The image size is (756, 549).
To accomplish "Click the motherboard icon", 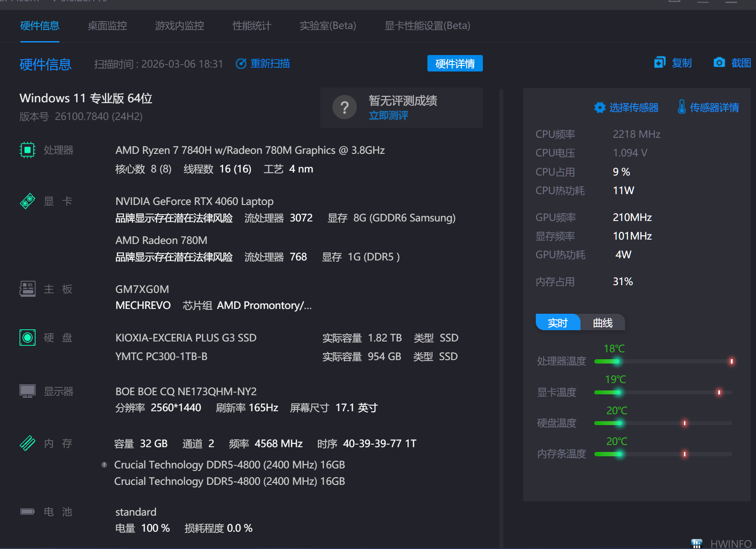I will [x=27, y=289].
